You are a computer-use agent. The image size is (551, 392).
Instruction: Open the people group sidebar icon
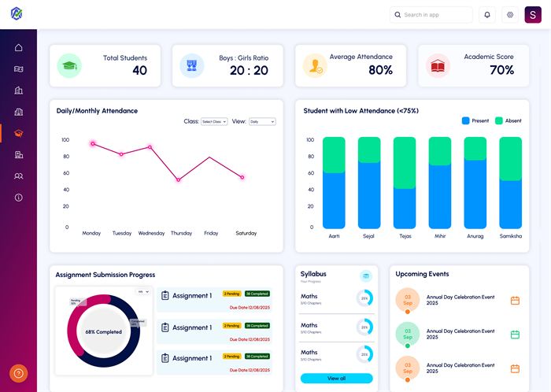click(x=18, y=176)
